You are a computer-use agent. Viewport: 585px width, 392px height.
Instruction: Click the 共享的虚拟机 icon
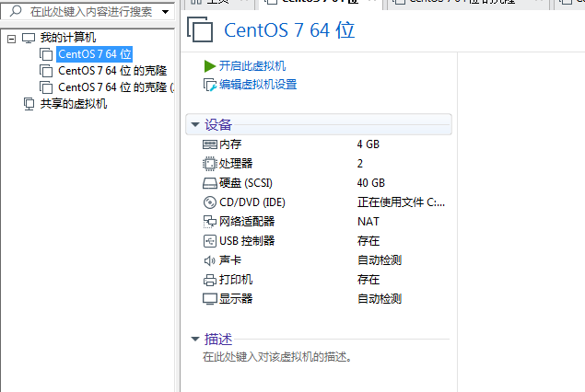click(29, 104)
